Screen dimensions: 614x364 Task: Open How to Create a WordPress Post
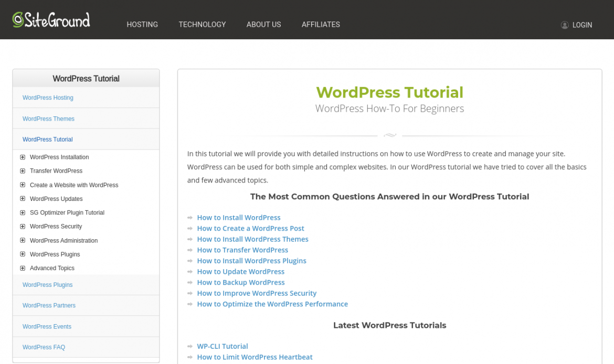[251, 228]
